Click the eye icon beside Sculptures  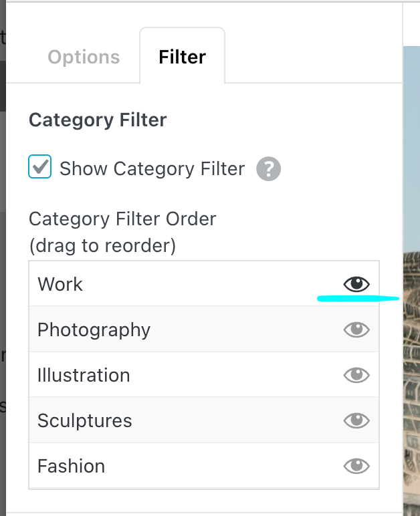click(356, 420)
